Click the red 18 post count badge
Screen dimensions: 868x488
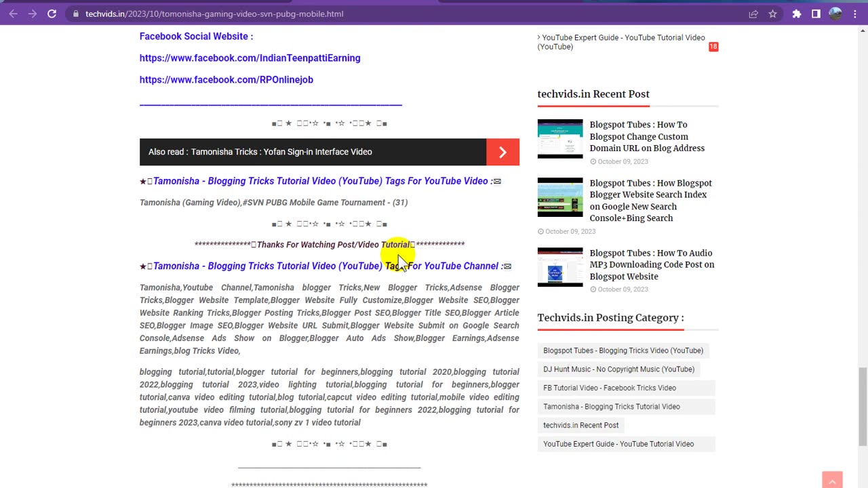point(713,47)
